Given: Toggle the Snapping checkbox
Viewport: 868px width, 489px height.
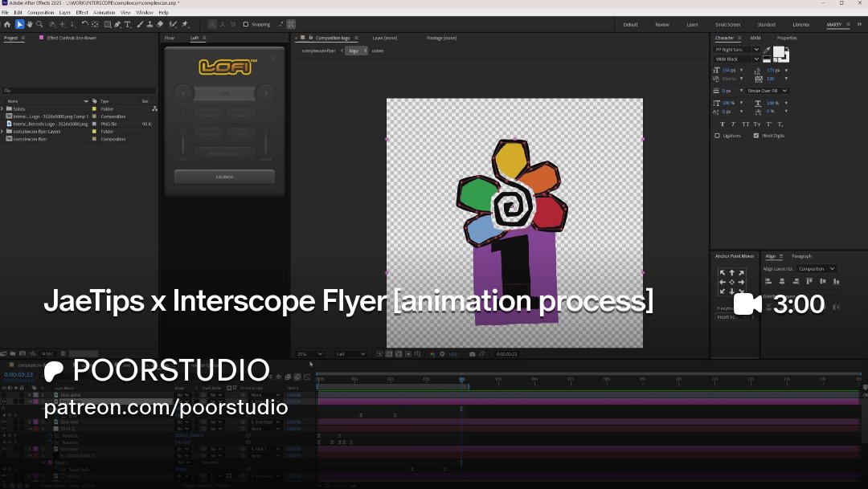Looking at the screenshot, I should coord(246,24).
